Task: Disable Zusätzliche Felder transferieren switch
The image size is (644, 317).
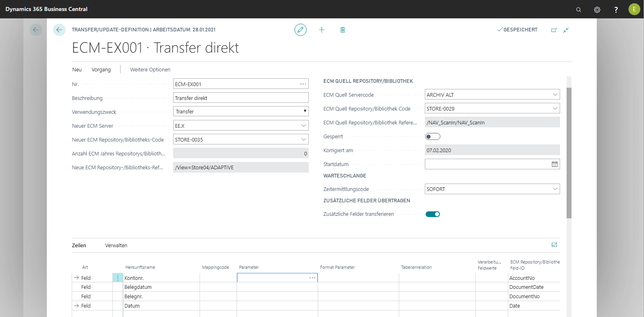Action: [433, 214]
